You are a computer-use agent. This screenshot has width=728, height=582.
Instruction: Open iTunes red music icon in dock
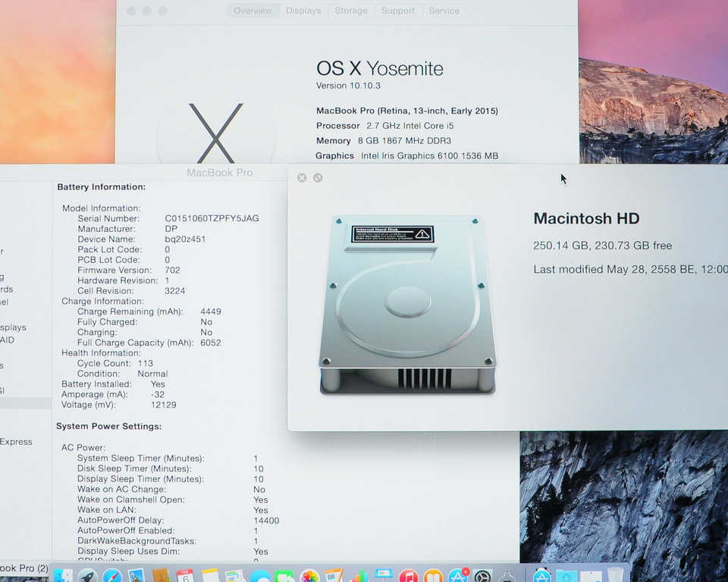click(x=409, y=575)
